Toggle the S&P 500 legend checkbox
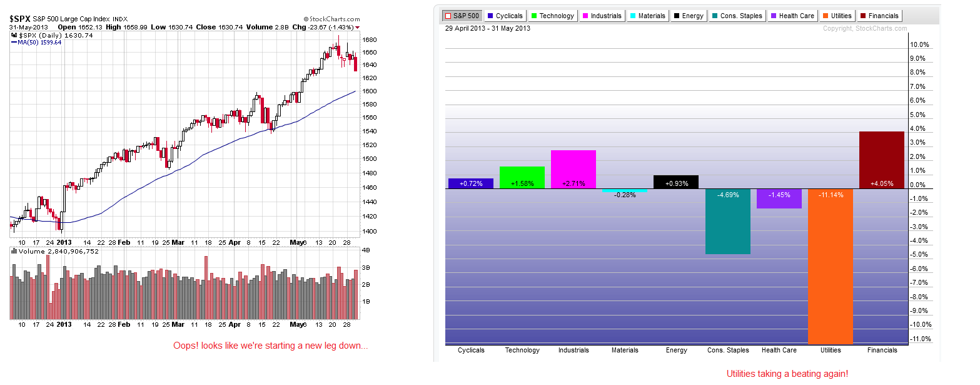This screenshot has height=385, width=980. pos(447,16)
